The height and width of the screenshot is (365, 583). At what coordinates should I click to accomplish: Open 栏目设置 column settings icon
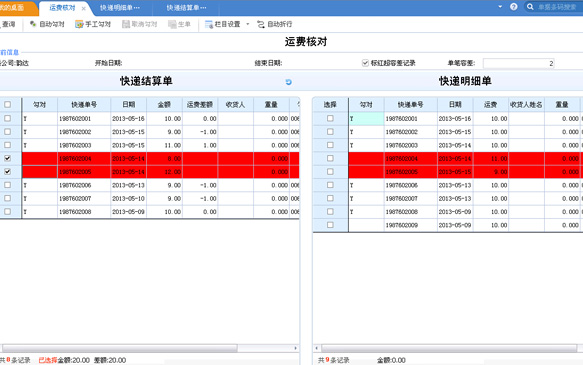(209, 24)
